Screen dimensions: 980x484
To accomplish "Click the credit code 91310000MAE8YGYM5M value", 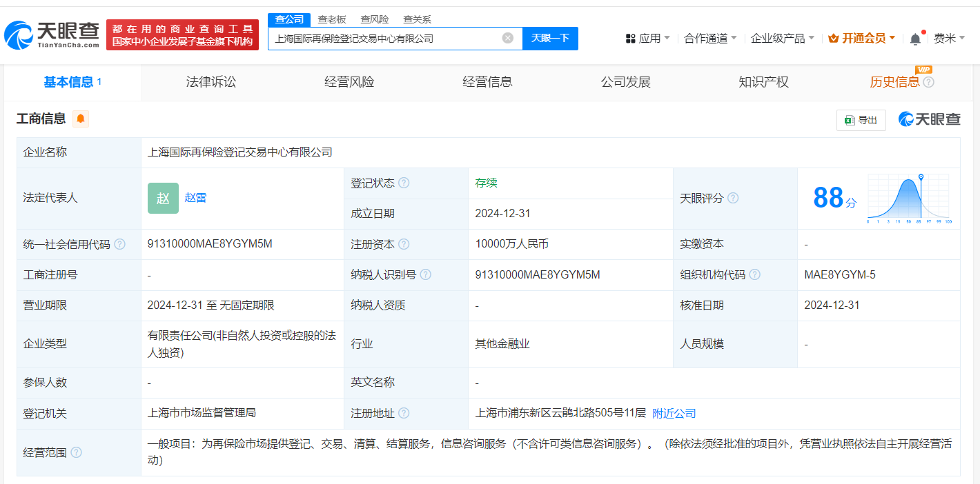I will click(x=210, y=244).
